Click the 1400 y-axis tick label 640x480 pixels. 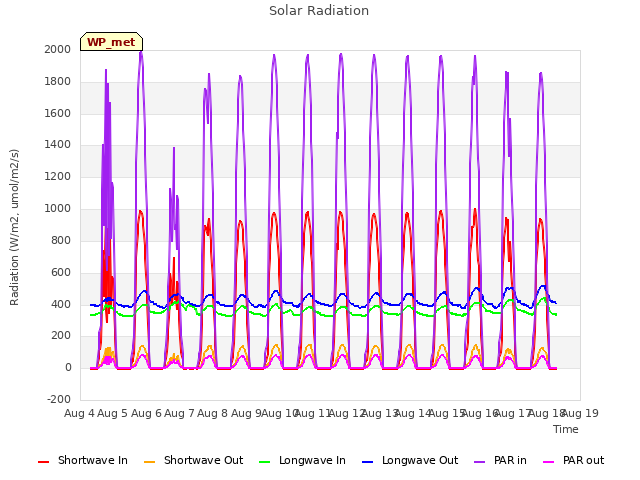pos(58,144)
